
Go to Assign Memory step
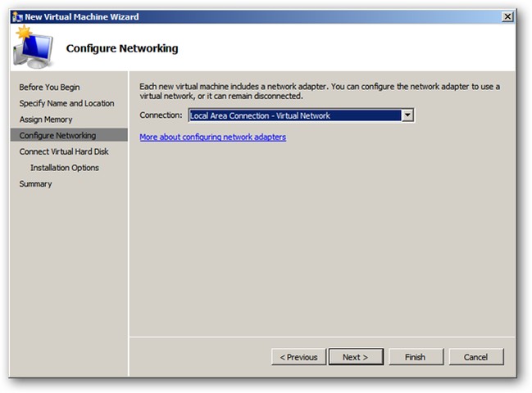coord(46,120)
